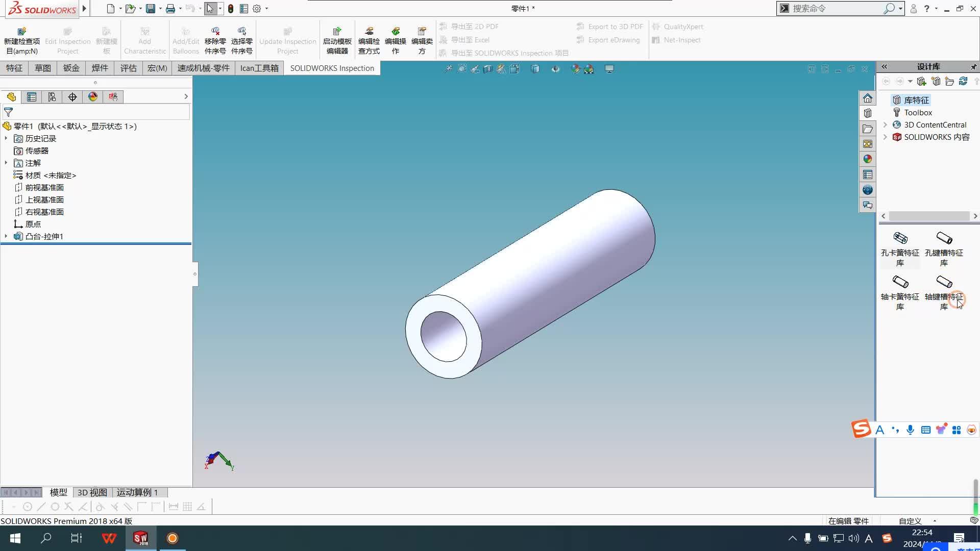Switch to the 钣金 ribbon tab

(71, 68)
